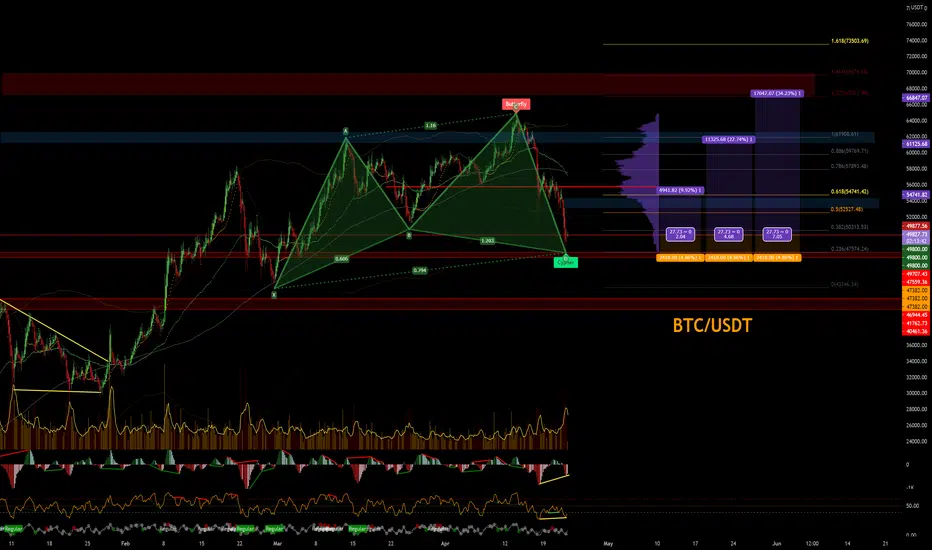
Task: Click the 47559.36 red price tag
Action: (915, 282)
